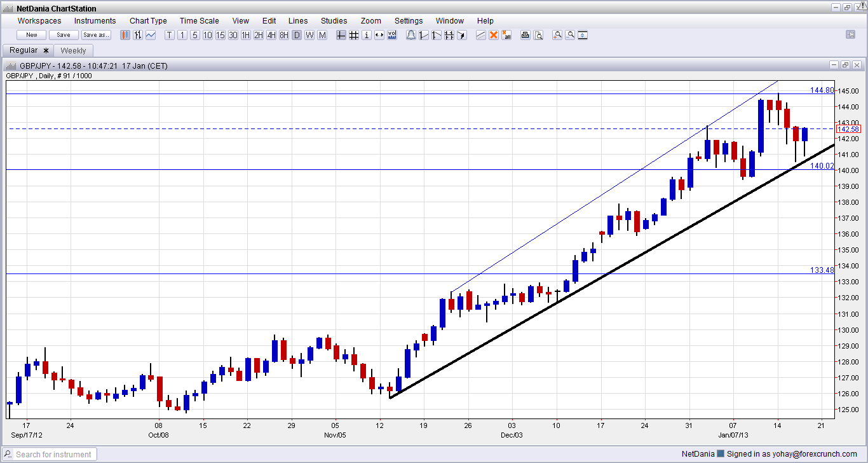Open the Time Scale menu
The width and height of the screenshot is (868, 463).
pyautogui.click(x=200, y=21)
